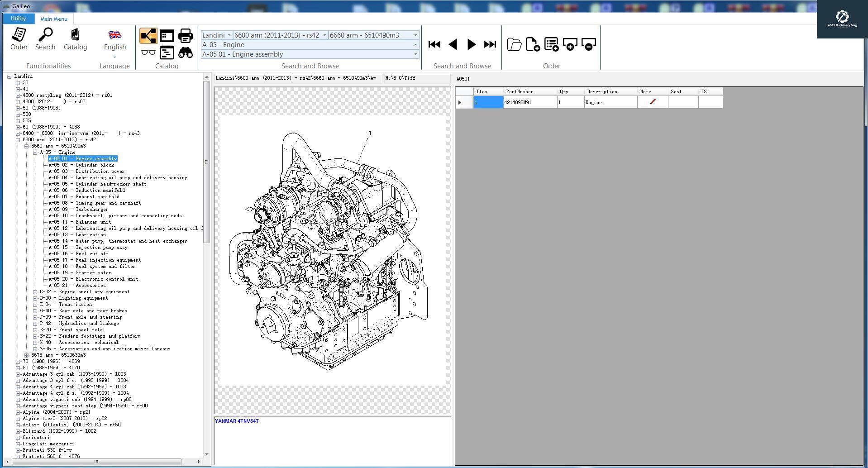
Task: Select the Main Menu tab
Action: pyautogui.click(x=53, y=19)
